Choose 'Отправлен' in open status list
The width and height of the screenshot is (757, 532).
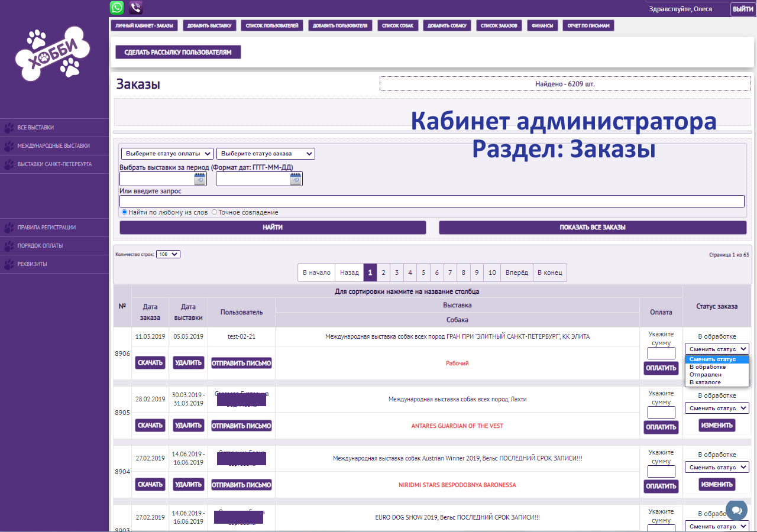coord(717,375)
